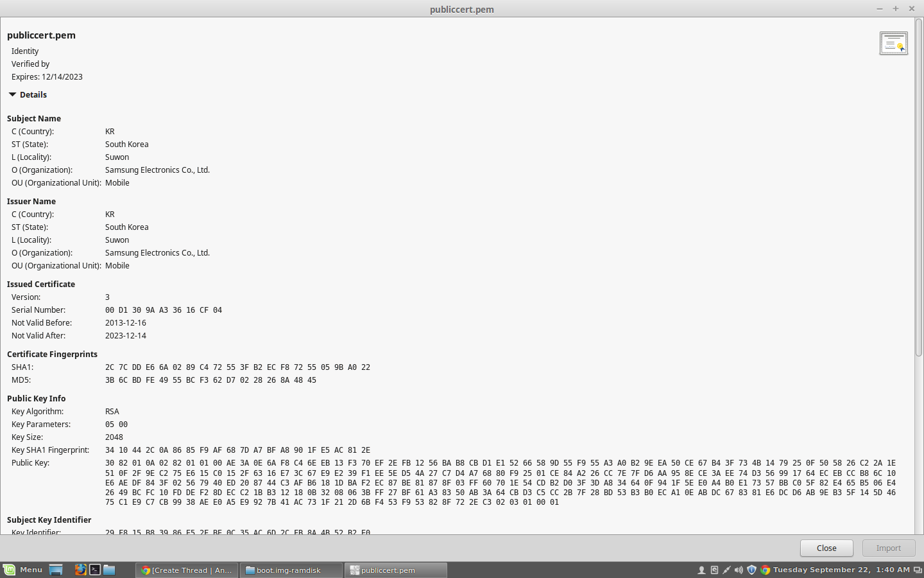
Task: Click the Key Size value 2048
Action: pyautogui.click(x=114, y=437)
